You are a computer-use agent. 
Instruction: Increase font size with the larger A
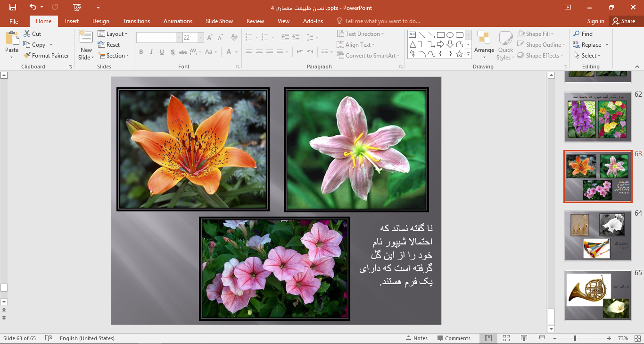pyautogui.click(x=210, y=38)
